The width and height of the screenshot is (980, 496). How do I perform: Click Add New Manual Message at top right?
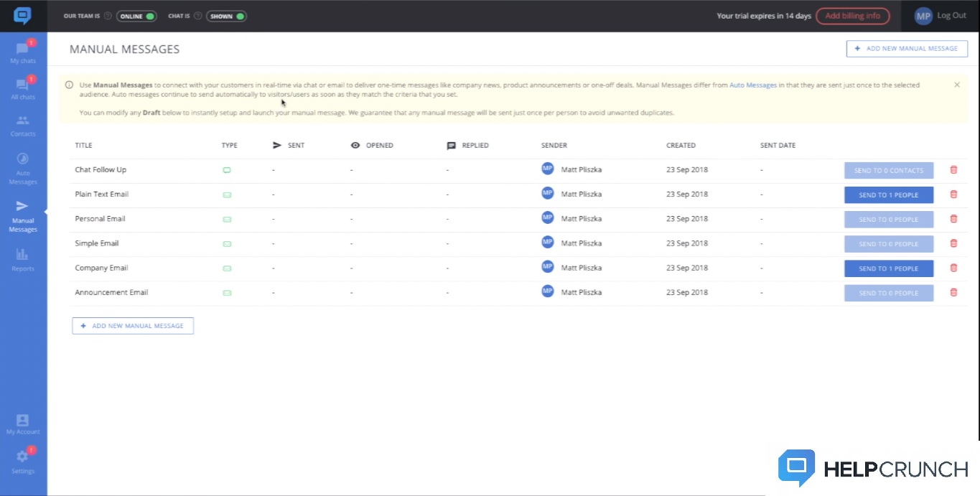coord(906,48)
